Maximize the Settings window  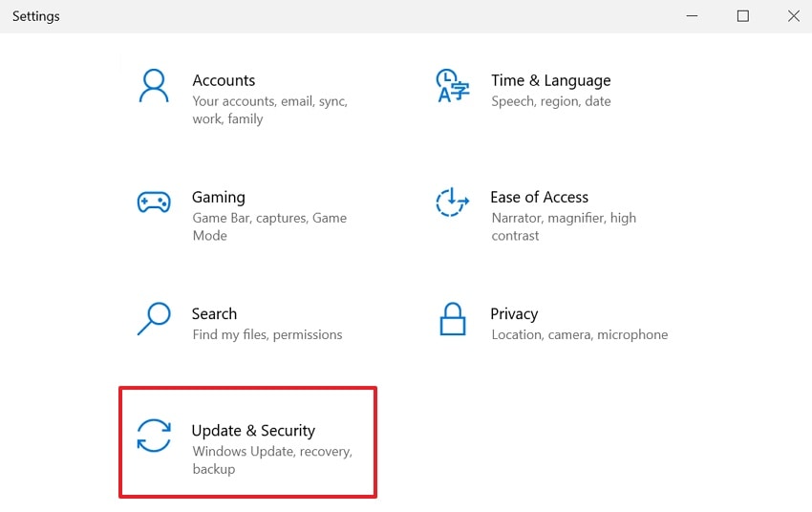[x=742, y=16]
